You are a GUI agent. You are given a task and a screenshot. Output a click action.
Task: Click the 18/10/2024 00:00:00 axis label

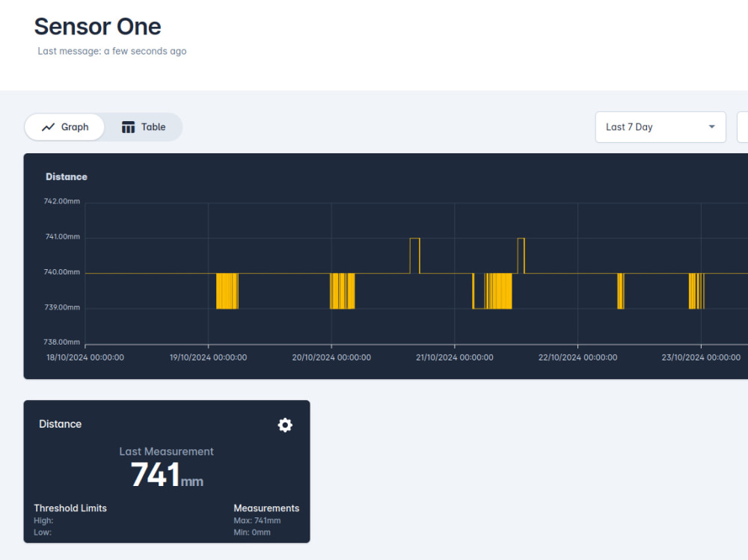[x=85, y=357]
